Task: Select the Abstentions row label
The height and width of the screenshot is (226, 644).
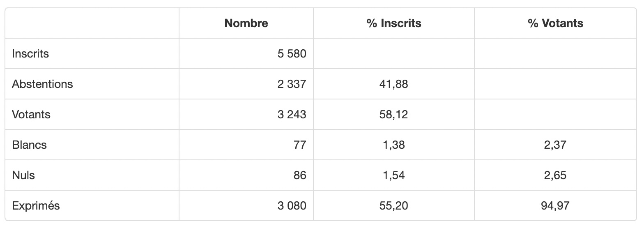Action: tap(42, 84)
